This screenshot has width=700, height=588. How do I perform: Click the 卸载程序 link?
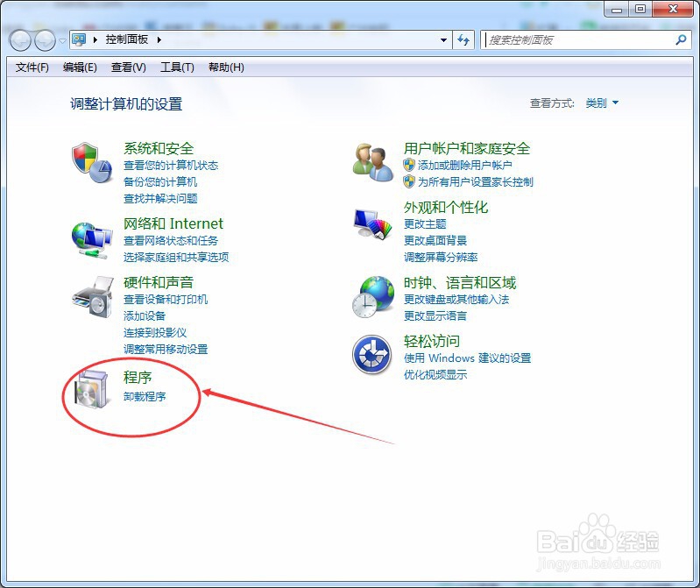point(145,396)
